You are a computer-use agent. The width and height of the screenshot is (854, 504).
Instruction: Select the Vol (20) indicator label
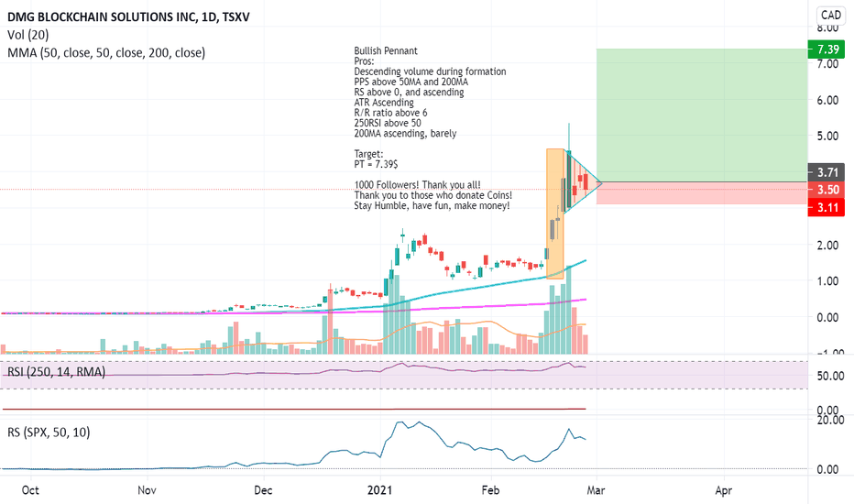28,35
